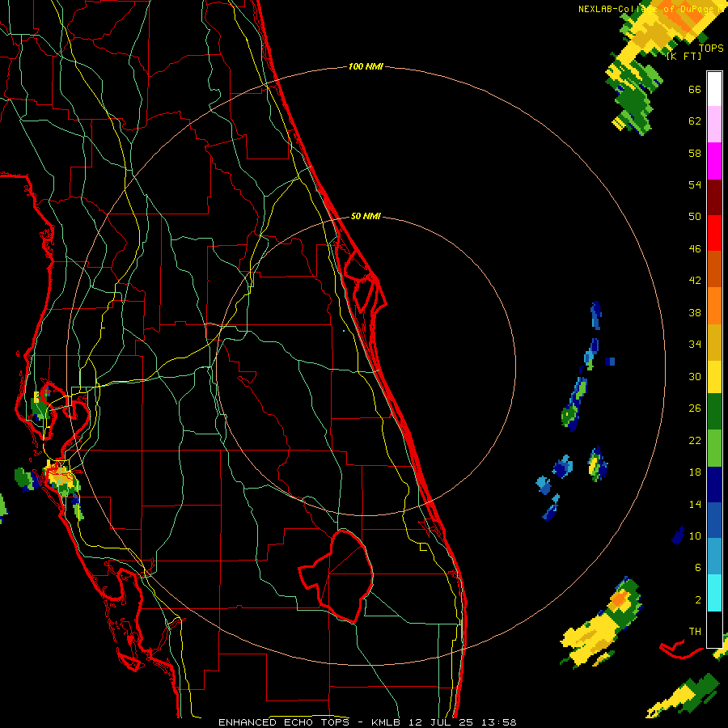Click the yellow echo cell near Tampa Bay
Screen dimensions: 728x728
61,476
